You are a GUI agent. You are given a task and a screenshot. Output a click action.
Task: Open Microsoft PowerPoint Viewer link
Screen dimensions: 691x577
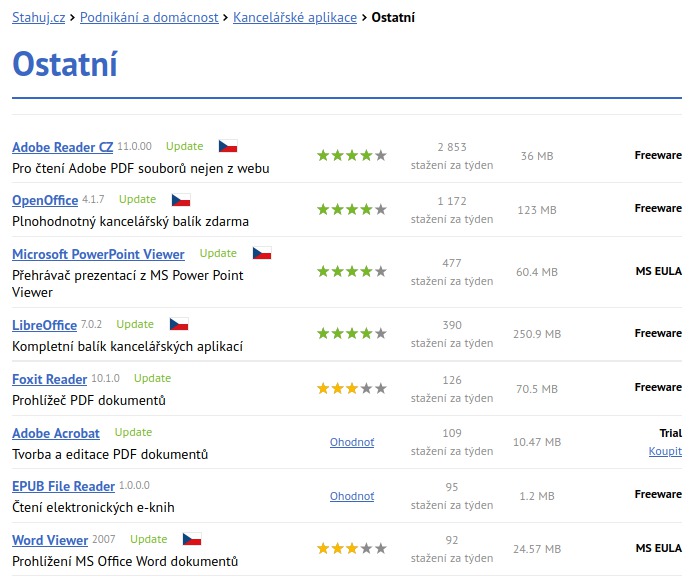click(98, 254)
